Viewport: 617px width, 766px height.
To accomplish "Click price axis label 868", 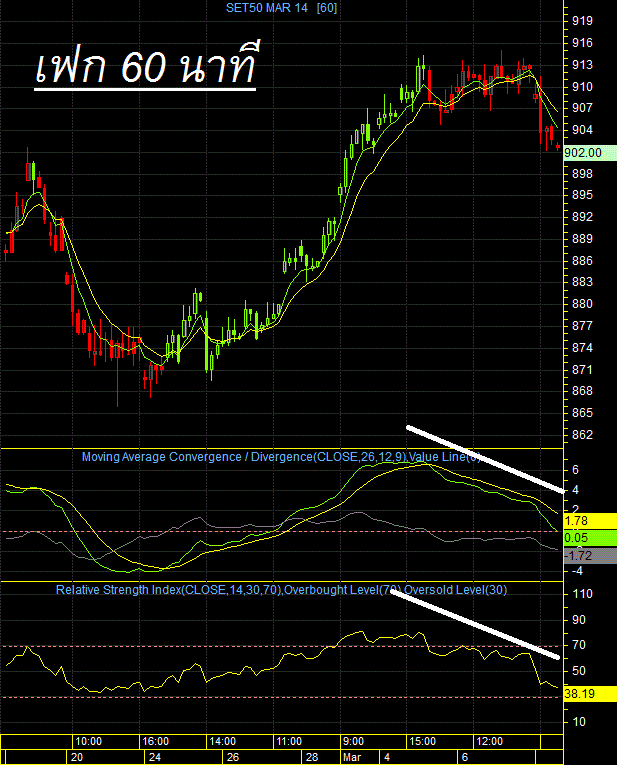I will [x=582, y=391].
